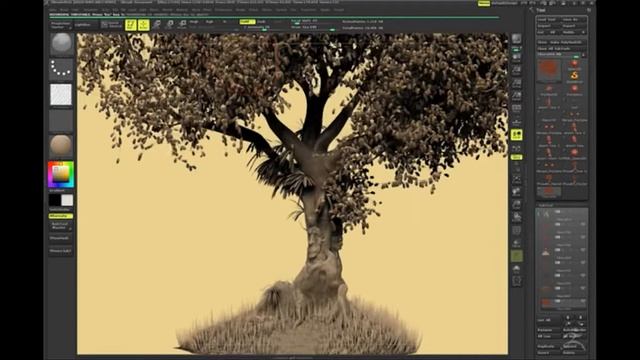Click the AAHalf icon
This screenshot has width=640, height=360.
point(517,96)
